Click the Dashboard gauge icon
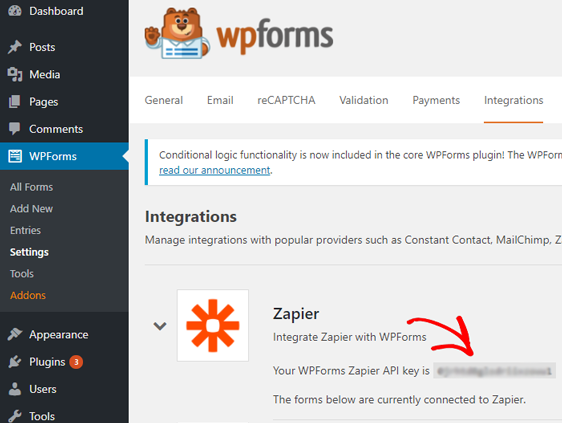Viewport: 562px width, 423px height. coord(15,11)
